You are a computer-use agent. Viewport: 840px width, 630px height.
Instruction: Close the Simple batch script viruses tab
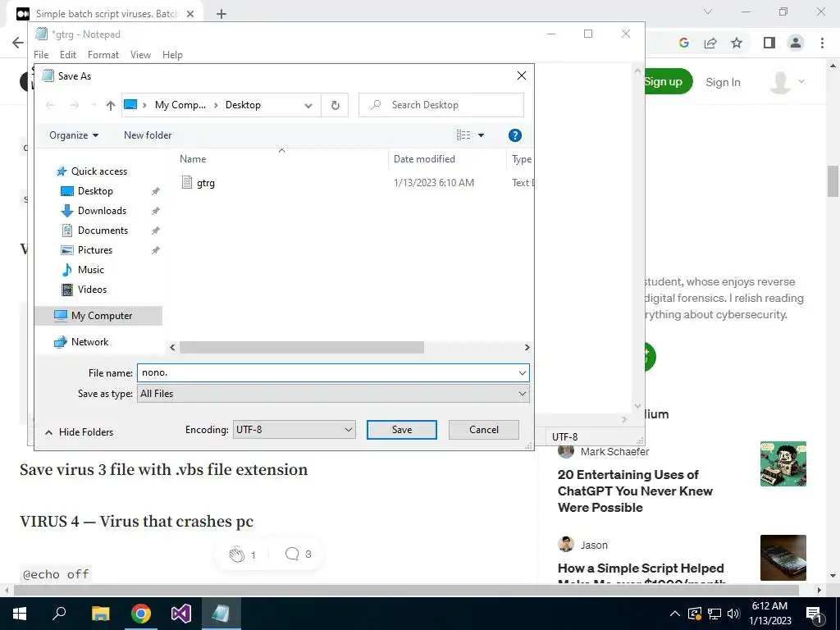coord(190,14)
